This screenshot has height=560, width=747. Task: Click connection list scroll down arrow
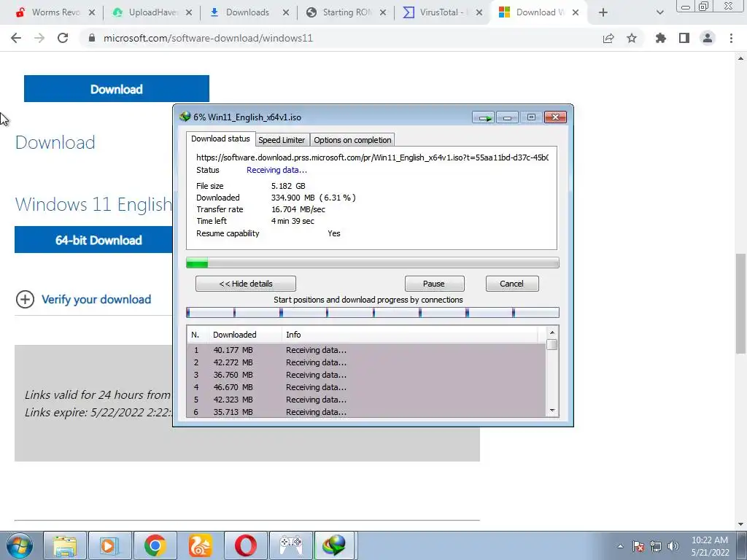tap(552, 411)
